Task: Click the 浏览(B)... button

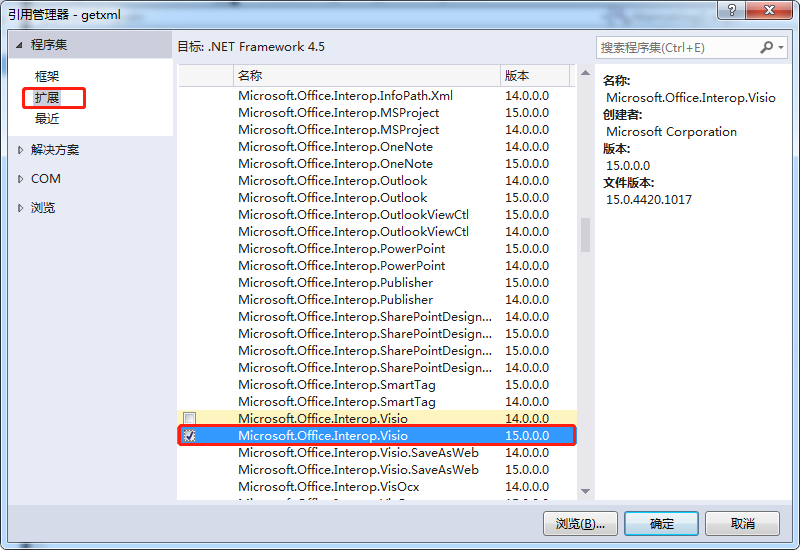Action: (580, 523)
